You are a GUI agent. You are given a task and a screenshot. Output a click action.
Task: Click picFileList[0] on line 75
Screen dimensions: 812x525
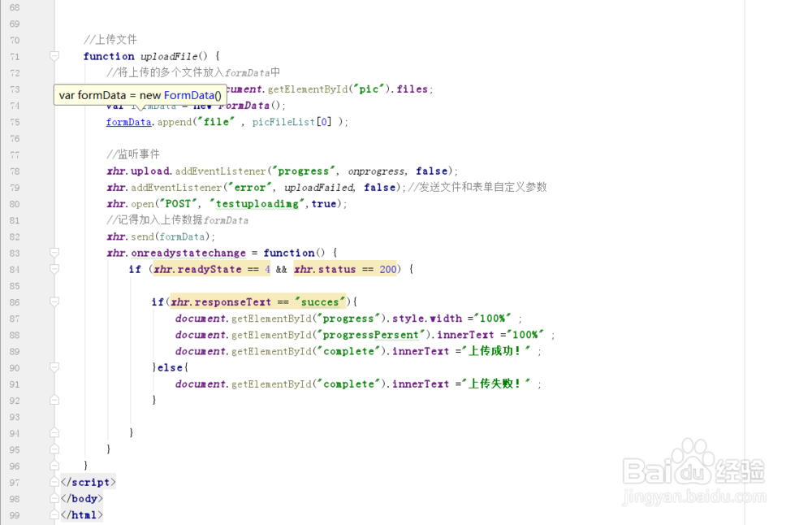292,122
